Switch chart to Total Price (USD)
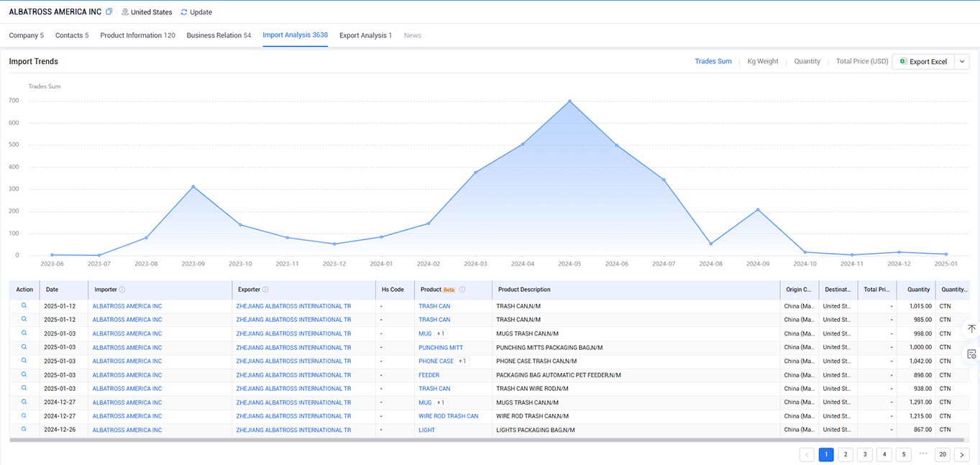 (x=862, y=62)
